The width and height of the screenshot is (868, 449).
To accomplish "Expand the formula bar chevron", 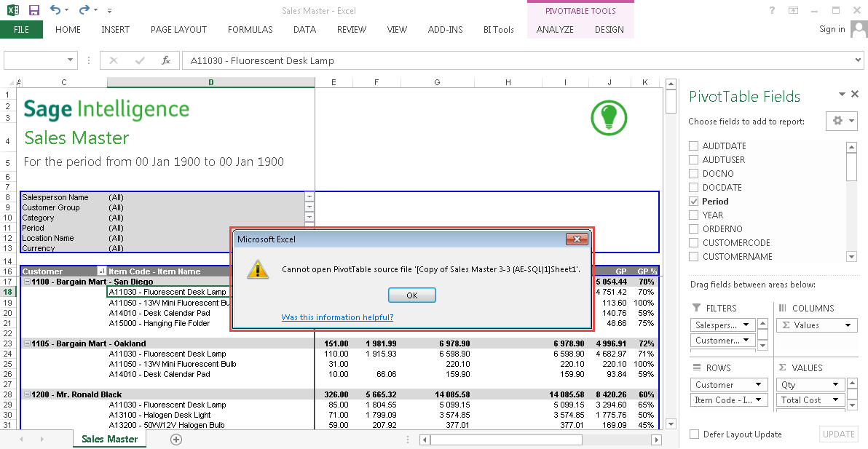I will [858, 60].
